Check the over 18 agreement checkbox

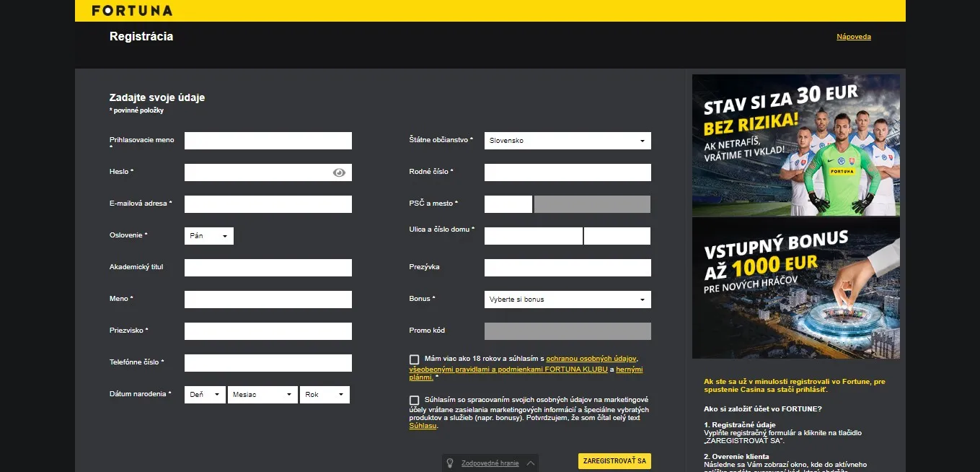(x=414, y=359)
